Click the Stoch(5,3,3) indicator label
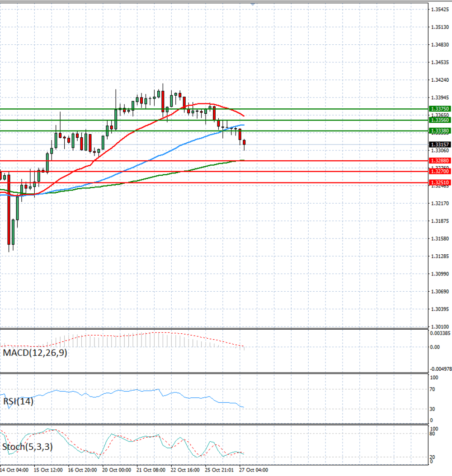Image resolution: width=452 pixels, height=476 pixels. [27, 447]
